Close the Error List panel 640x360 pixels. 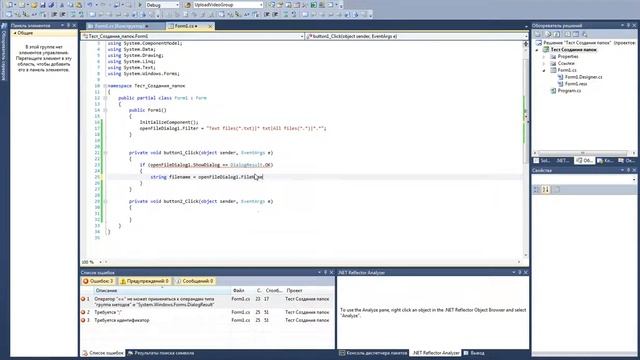(x=331, y=272)
